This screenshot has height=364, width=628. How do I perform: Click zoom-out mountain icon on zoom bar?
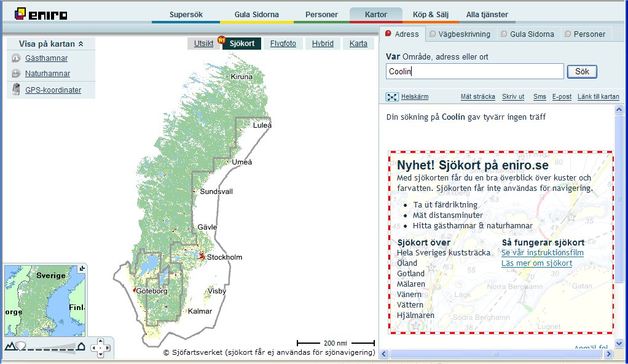9,347
